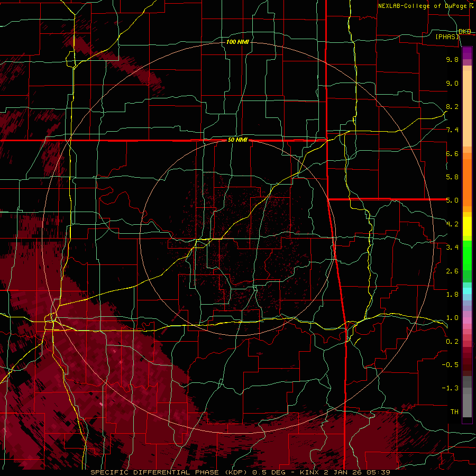Click the 1.8 scale value

[x=452, y=295]
